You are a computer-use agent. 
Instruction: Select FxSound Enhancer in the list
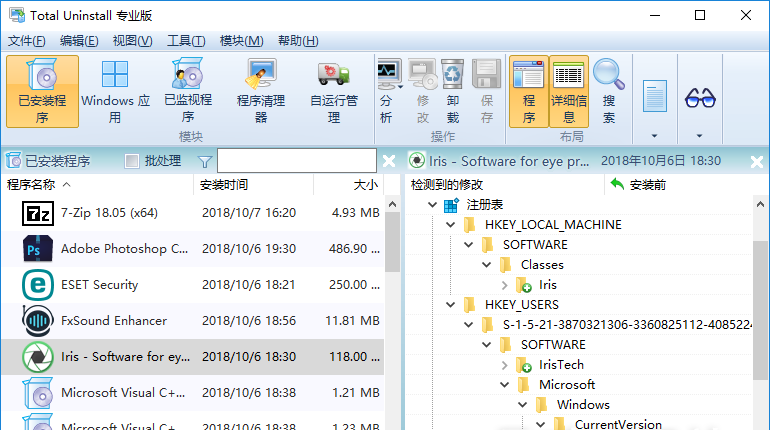pyautogui.click(x=193, y=321)
